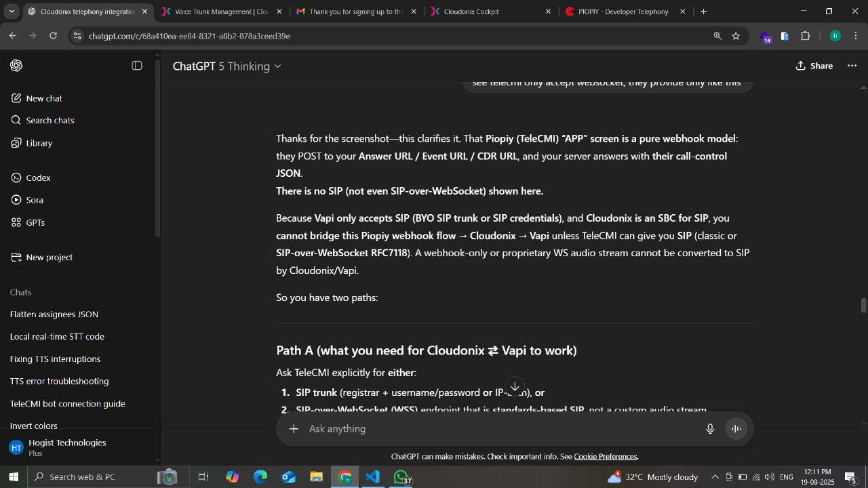Open the tab search dropdown arrow
868x488 pixels.
[x=12, y=12]
